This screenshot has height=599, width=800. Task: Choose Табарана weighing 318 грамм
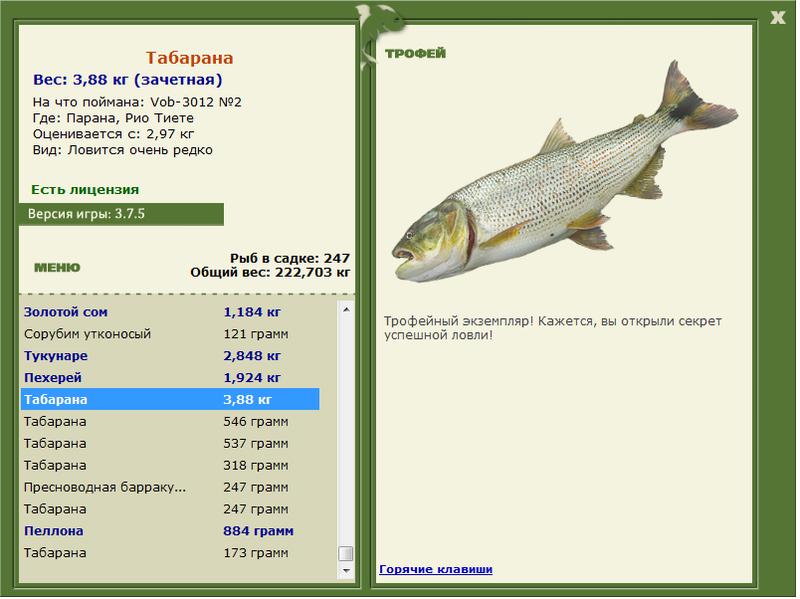[x=170, y=466]
